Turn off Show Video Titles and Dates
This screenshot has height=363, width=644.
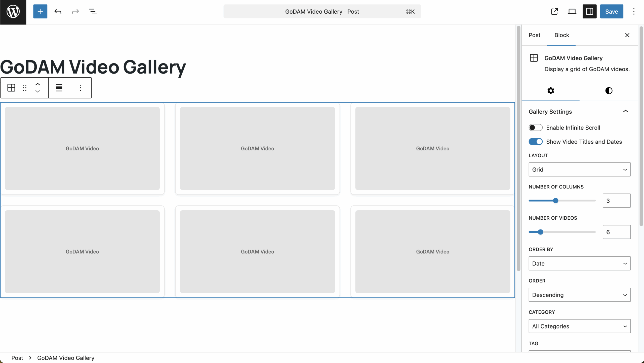coord(536,142)
